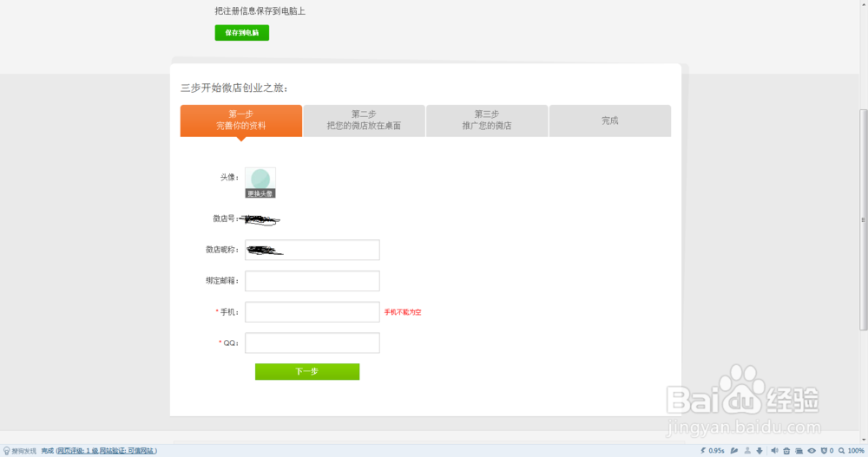
Task: Open the 第二步 把您的微店放在桌面 tab
Action: (x=364, y=121)
